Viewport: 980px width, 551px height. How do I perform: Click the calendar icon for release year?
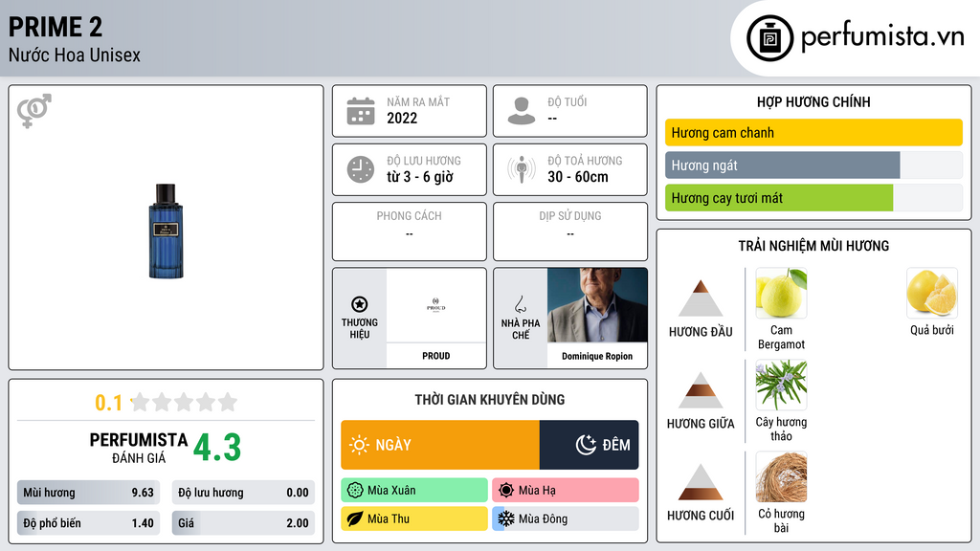361,111
